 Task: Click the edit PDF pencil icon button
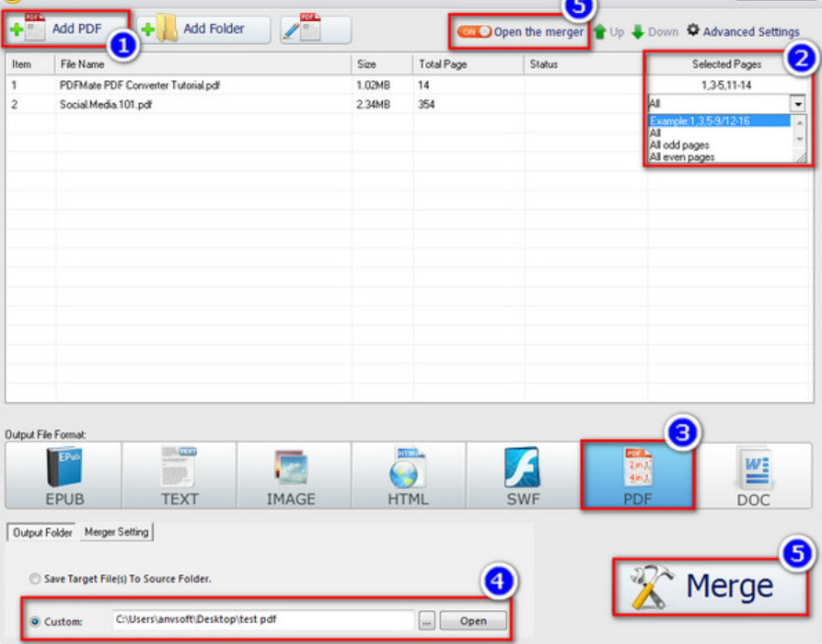(x=316, y=29)
